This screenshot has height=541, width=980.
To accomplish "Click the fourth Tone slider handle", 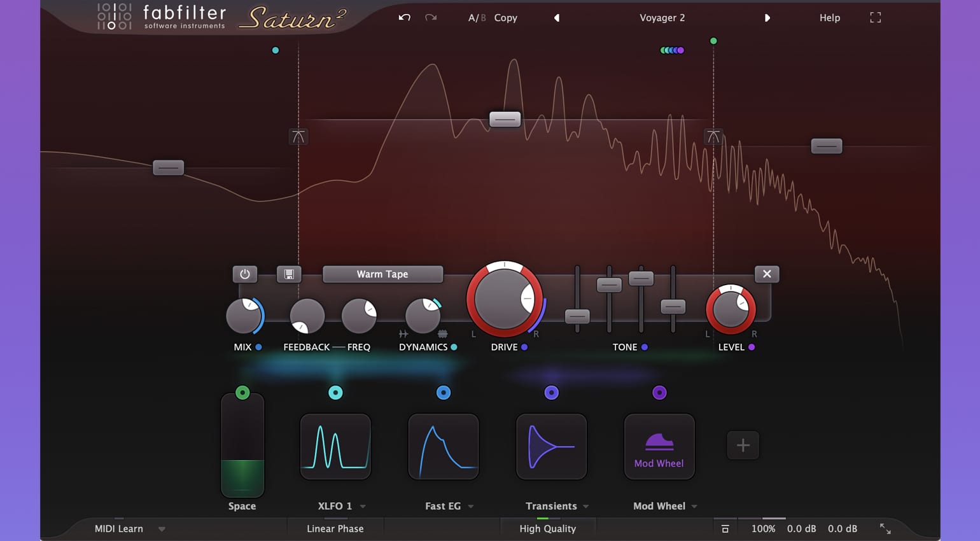I will 673,307.
